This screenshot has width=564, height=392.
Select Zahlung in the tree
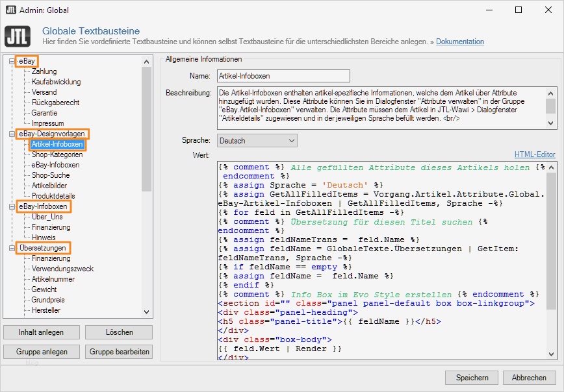pyautogui.click(x=44, y=71)
